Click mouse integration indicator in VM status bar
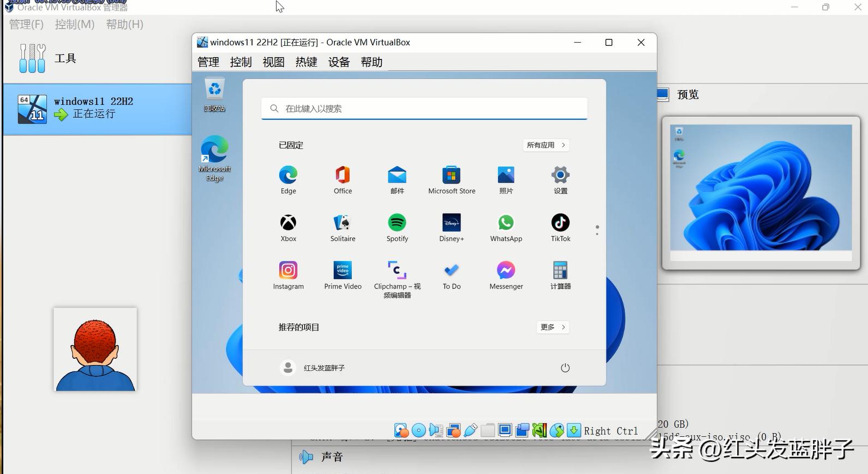This screenshot has height=474, width=868. [x=556, y=430]
